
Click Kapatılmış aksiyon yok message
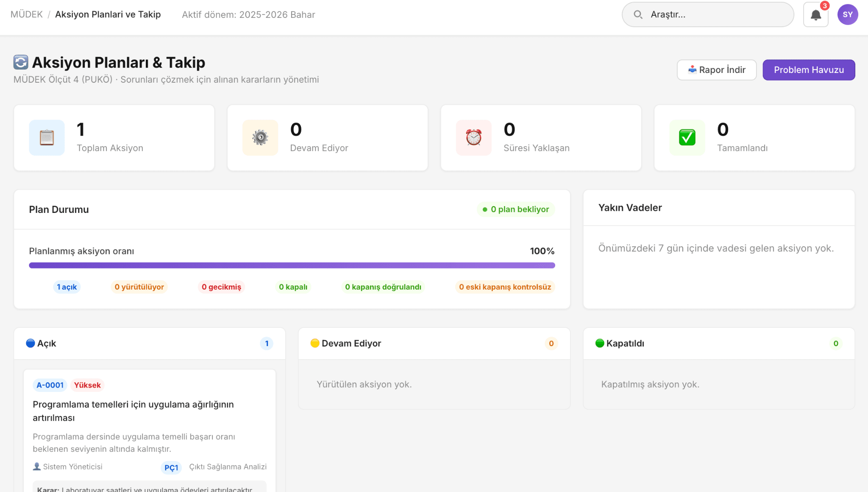[x=650, y=384]
